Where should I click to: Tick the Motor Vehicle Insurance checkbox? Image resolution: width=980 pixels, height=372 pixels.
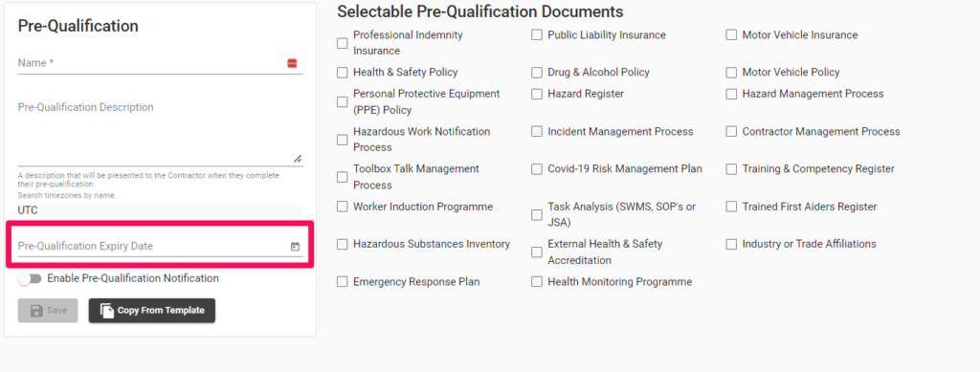[x=731, y=35]
